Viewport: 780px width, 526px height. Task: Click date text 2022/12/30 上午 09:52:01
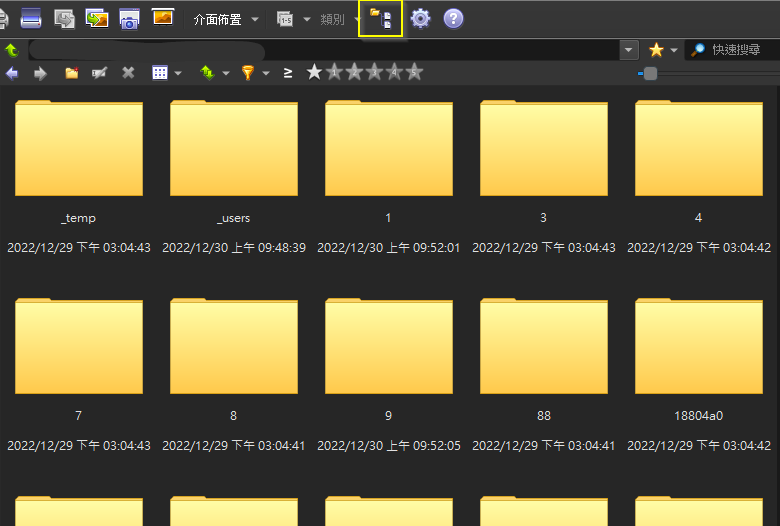pos(389,248)
